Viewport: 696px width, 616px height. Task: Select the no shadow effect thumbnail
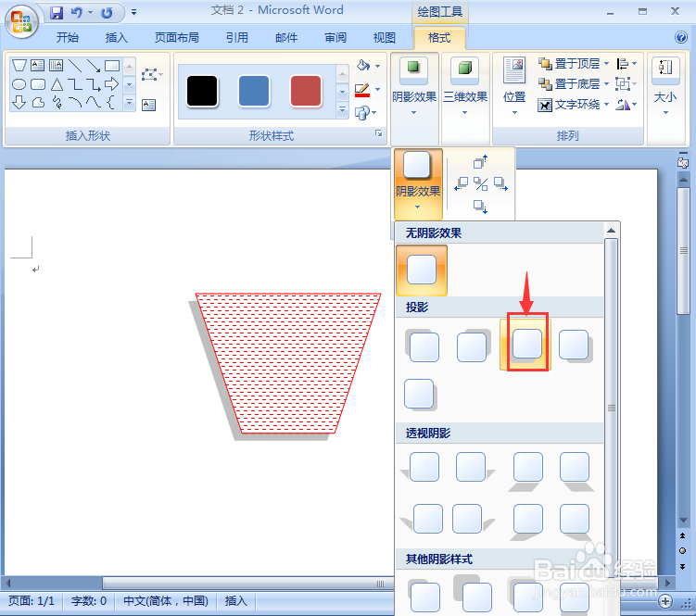tap(422, 270)
